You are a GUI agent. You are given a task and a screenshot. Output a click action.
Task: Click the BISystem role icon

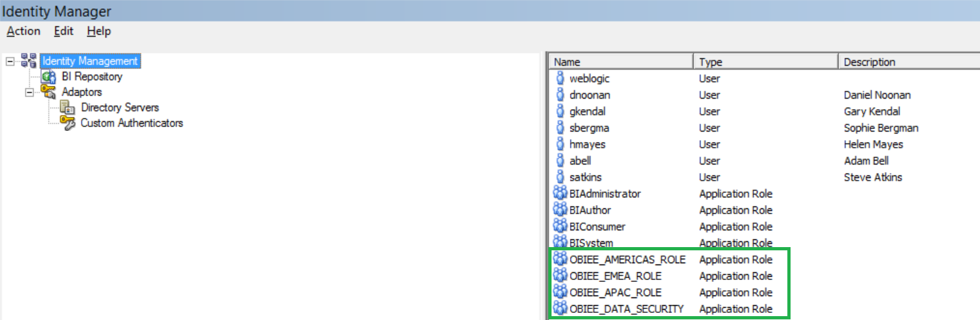coord(560,243)
